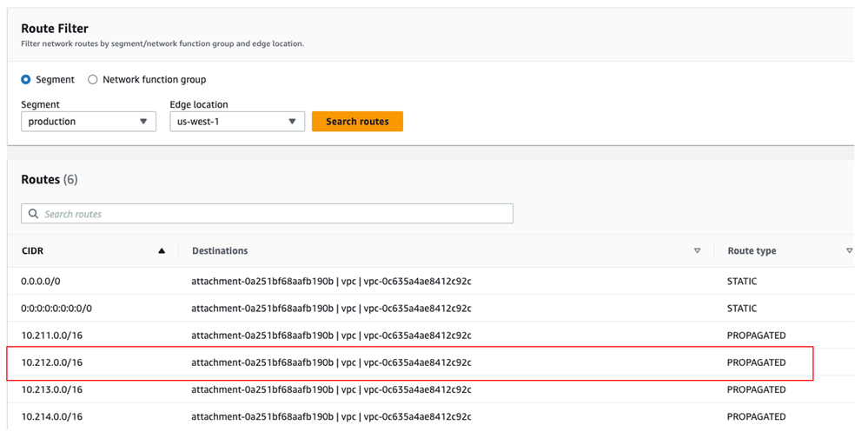The height and width of the screenshot is (432, 868).
Task: Select the Network function group option
Action: pos(93,80)
